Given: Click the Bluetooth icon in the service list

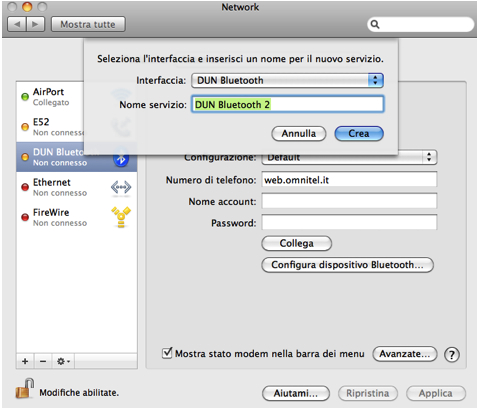Looking at the screenshot, I should 121,160.
